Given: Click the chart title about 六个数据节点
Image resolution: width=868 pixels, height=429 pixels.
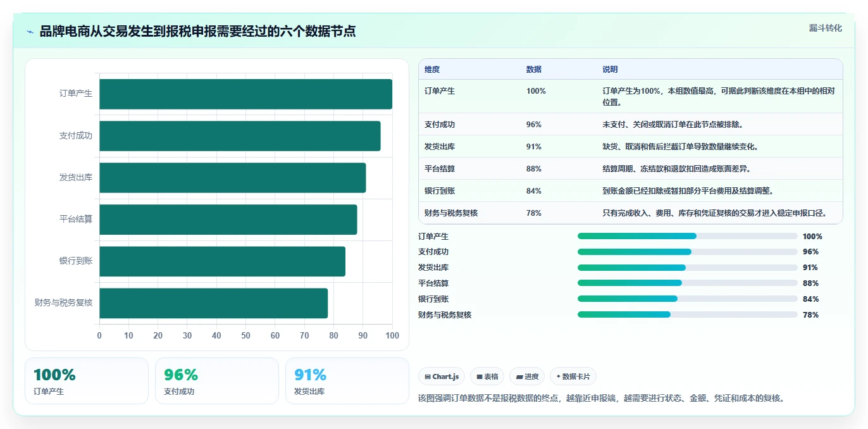Looking at the screenshot, I should tap(197, 32).
